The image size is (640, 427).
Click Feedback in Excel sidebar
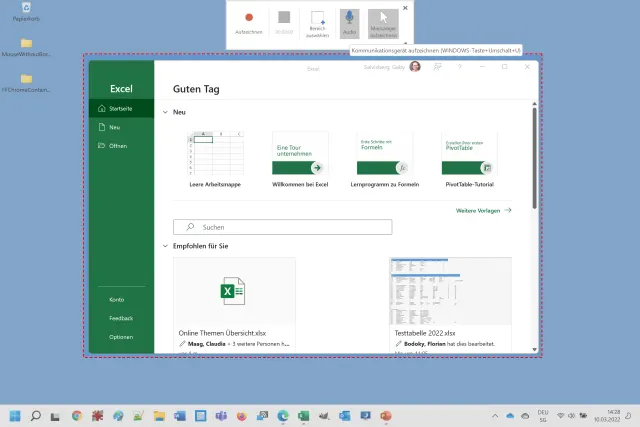[x=121, y=318]
